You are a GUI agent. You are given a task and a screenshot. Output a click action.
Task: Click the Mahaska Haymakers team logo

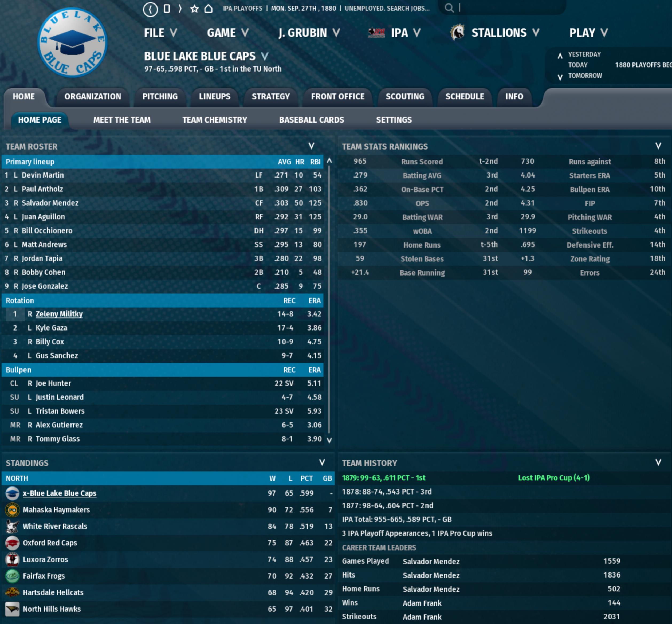(12, 509)
